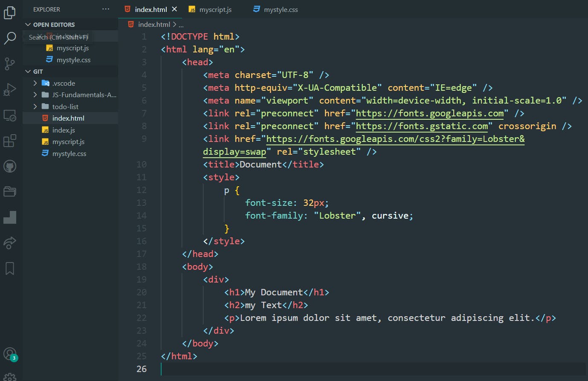Collapse the OPEN EDITORS section
The height and width of the screenshot is (381, 588).
click(x=28, y=25)
